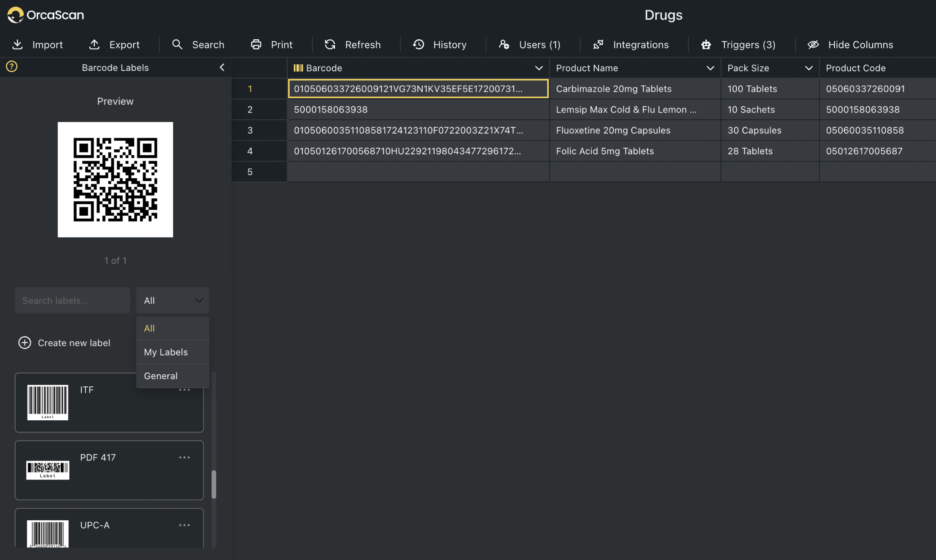Image resolution: width=936 pixels, height=560 pixels.
Task: Select row number 2 header
Action: tap(259, 109)
